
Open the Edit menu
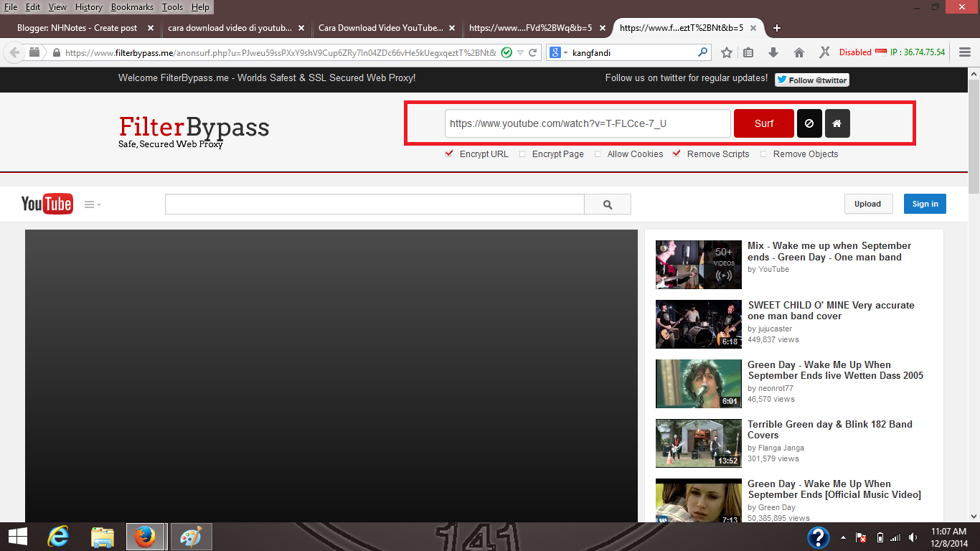coord(33,7)
